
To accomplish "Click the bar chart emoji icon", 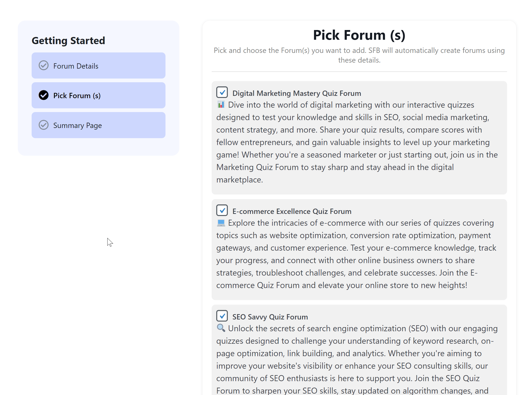I will [221, 105].
